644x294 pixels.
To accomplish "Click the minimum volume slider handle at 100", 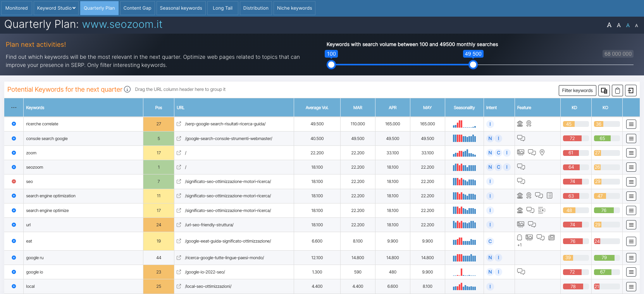I will coord(331,65).
